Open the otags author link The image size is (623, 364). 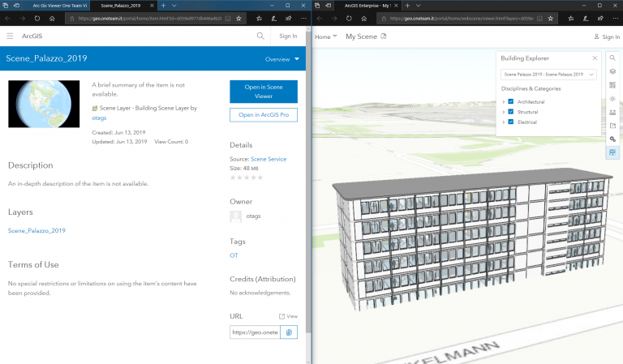click(99, 118)
